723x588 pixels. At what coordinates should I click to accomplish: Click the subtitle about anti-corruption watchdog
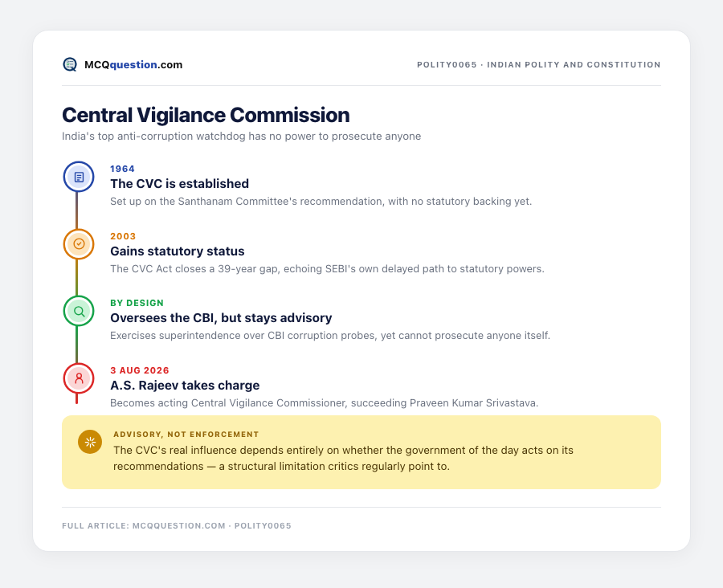tap(242, 137)
